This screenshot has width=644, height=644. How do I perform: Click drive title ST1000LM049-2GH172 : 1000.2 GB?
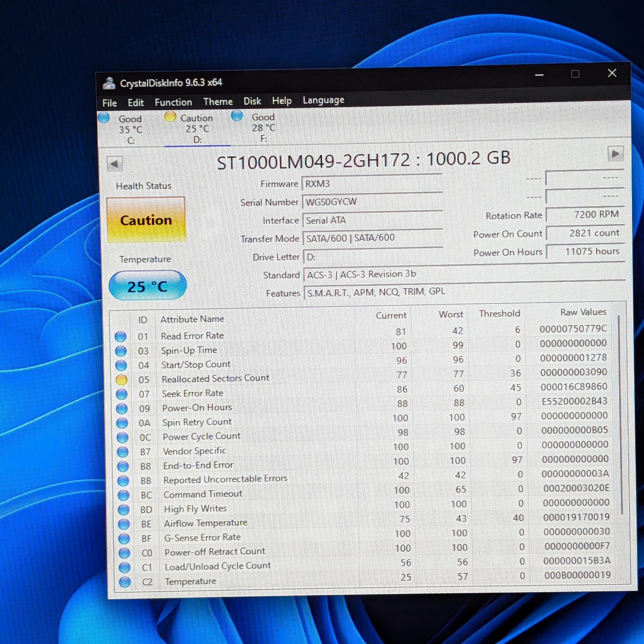pyautogui.click(x=364, y=160)
